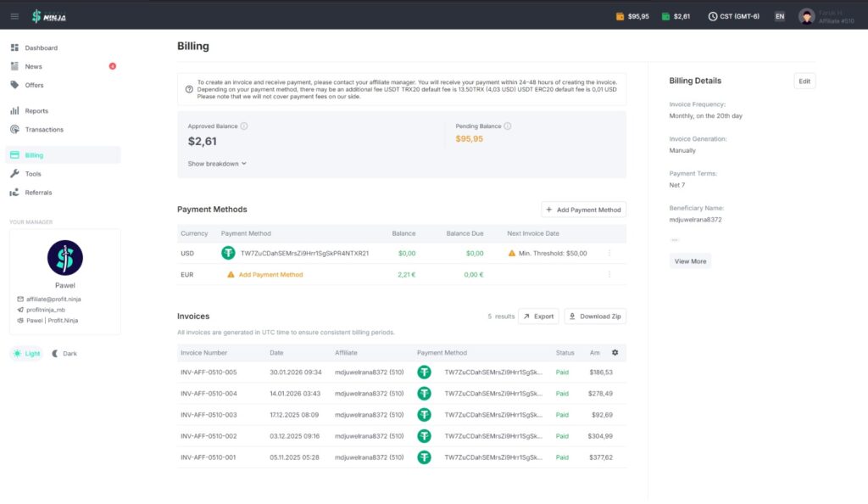This screenshot has height=504, width=868.
Task: Open the EN language selector
Action: point(779,16)
